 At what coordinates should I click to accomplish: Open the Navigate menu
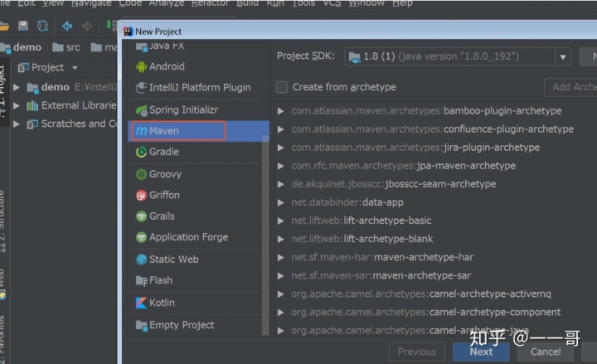coord(91,3)
